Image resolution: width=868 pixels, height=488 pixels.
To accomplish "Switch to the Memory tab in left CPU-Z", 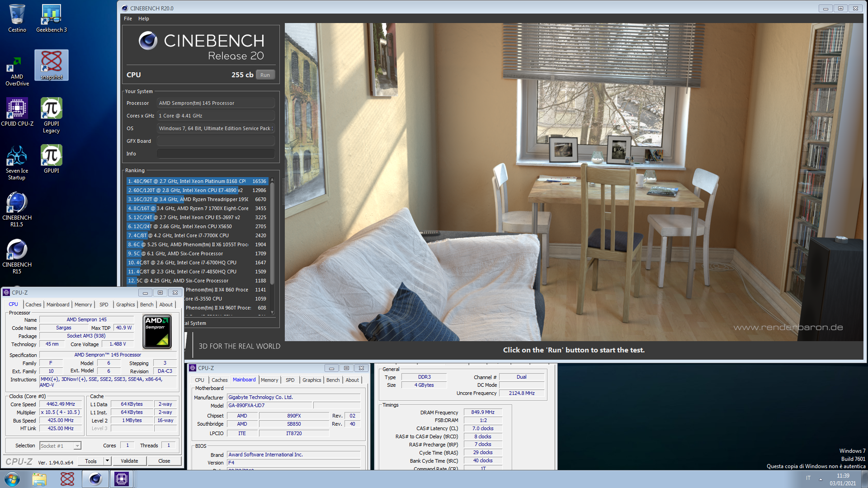I will coord(83,305).
